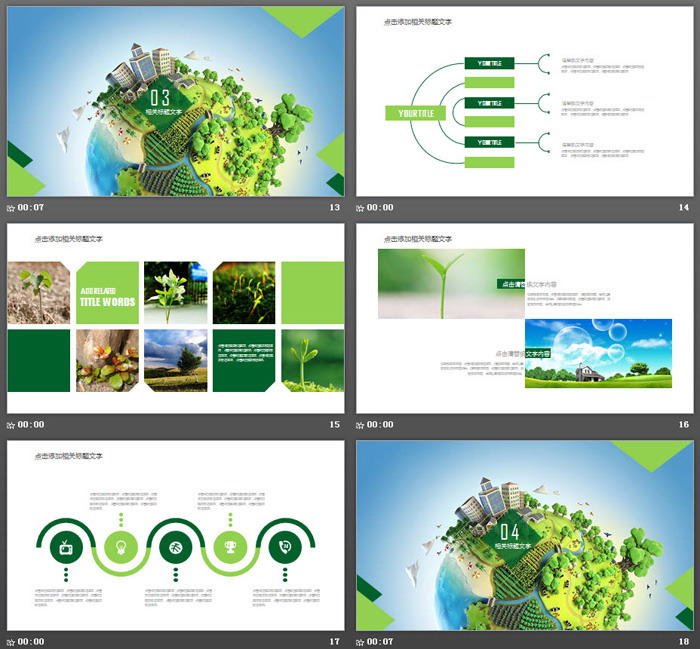This screenshot has height=649, width=700.
Task: Click the transition star icon under slide 18
Action: coord(360,641)
